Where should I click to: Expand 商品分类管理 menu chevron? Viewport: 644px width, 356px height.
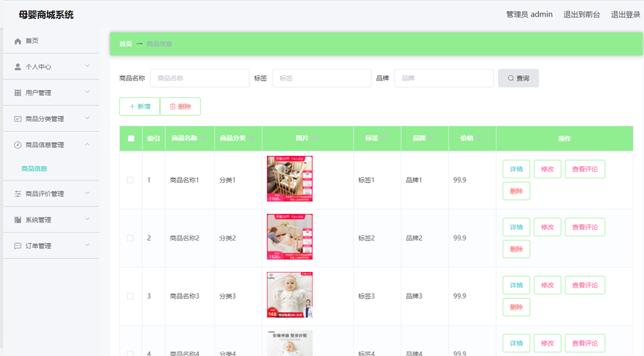pos(87,118)
